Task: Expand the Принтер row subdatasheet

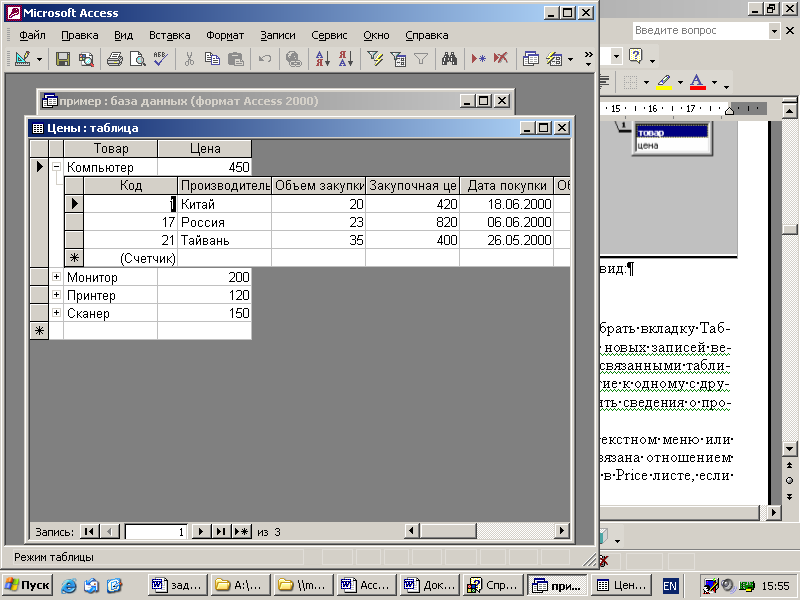Action: coord(57,294)
